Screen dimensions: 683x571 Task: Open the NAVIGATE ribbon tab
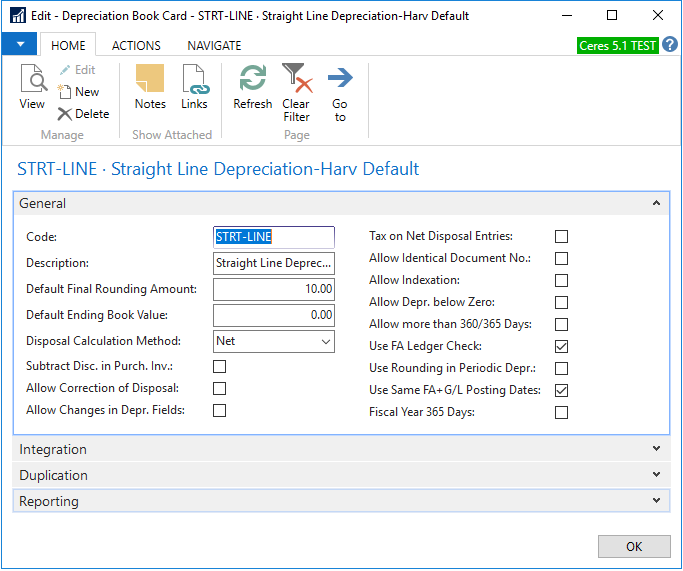(x=214, y=46)
